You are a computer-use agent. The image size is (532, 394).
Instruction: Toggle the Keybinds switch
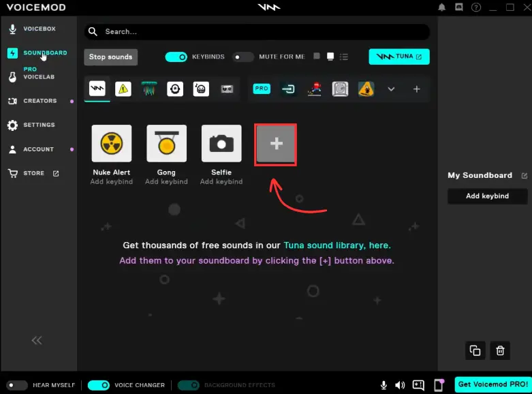click(x=176, y=57)
